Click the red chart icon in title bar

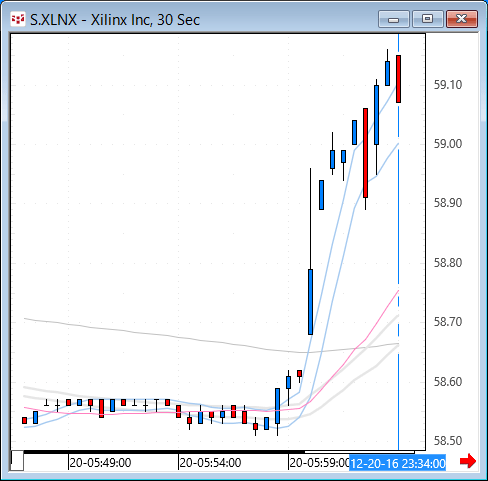point(18,20)
